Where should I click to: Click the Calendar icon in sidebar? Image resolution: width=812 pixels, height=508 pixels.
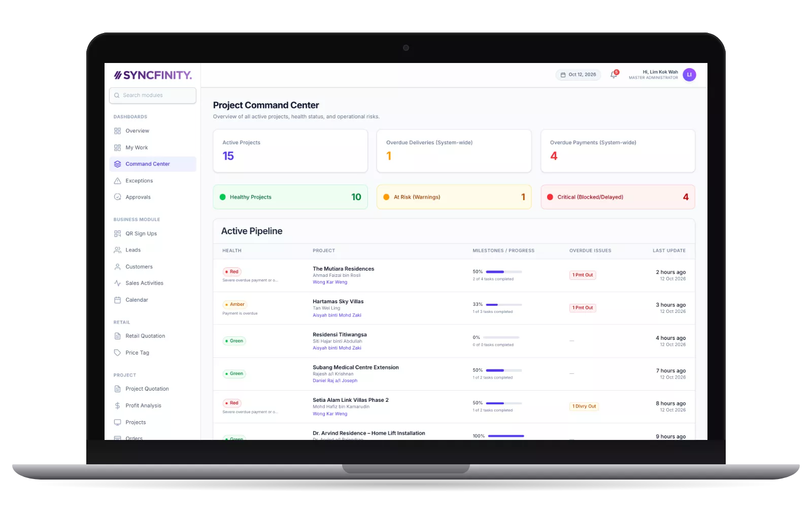tap(117, 300)
